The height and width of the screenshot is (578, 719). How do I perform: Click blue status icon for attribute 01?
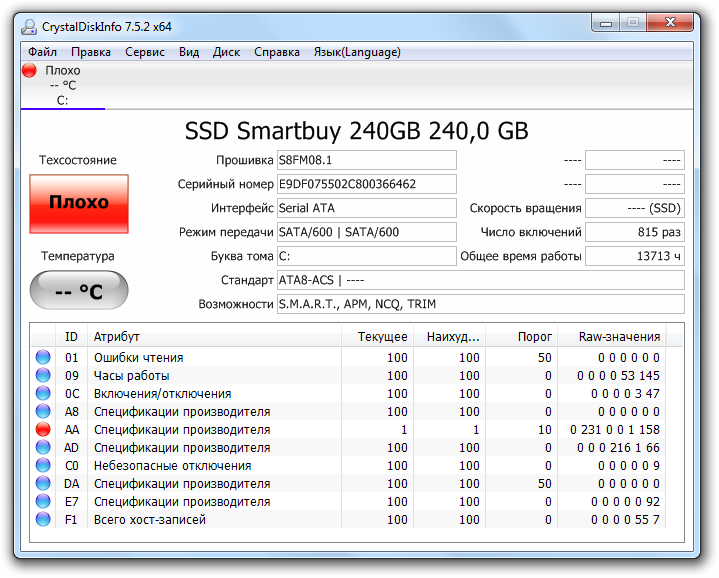tap(43, 357)
